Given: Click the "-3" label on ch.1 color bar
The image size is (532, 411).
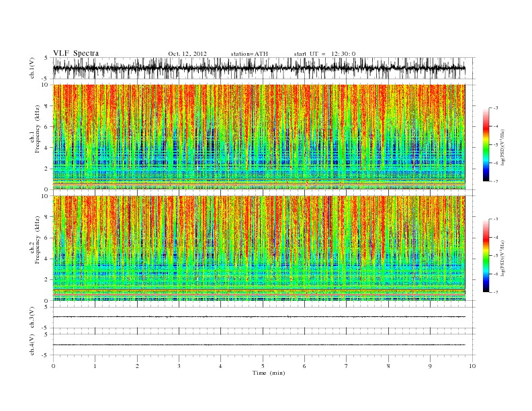Looking at the screenshot, I should (495, 108).
